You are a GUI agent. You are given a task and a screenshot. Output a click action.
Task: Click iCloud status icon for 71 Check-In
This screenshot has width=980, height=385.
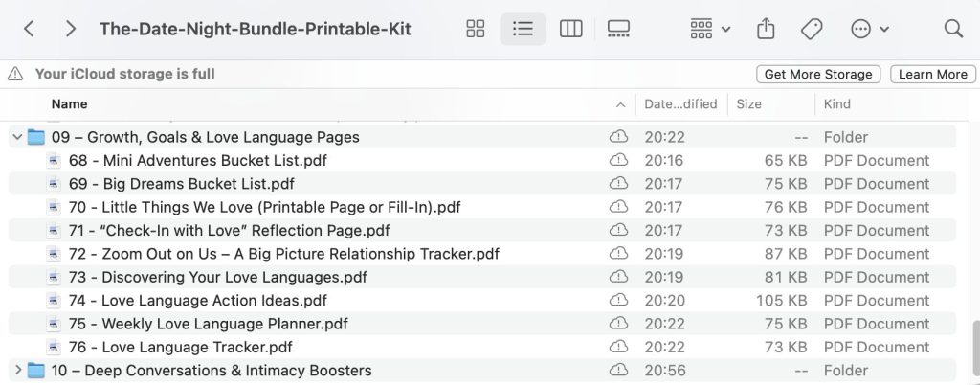point(619,230)
